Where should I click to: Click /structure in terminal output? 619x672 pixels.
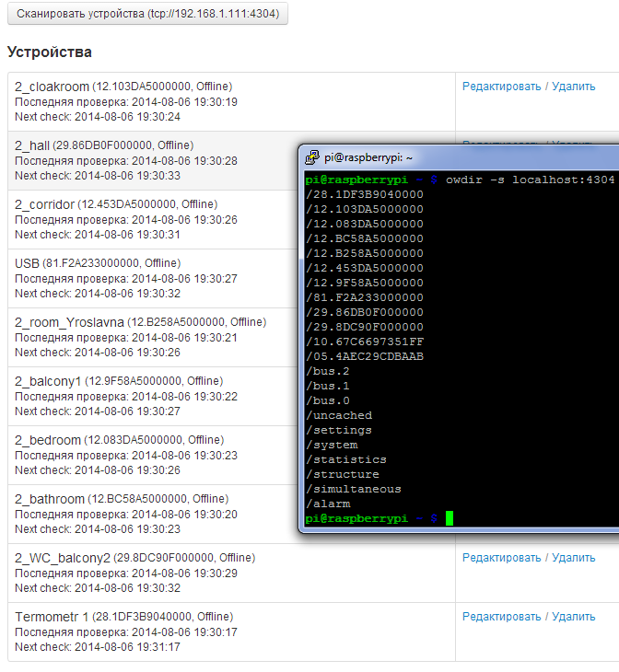click(x=343, y=474)
